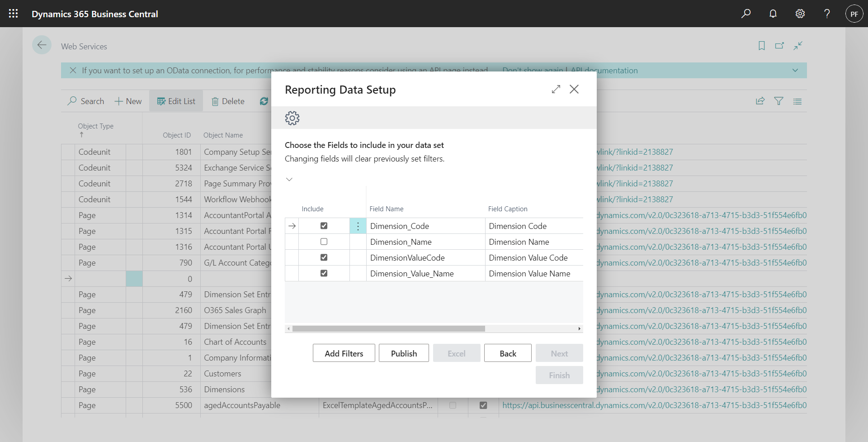The width and height of the screenshot is (868, 442).
Task: Collapse the OData notification bar chevron
Action: tap(795, 71)
